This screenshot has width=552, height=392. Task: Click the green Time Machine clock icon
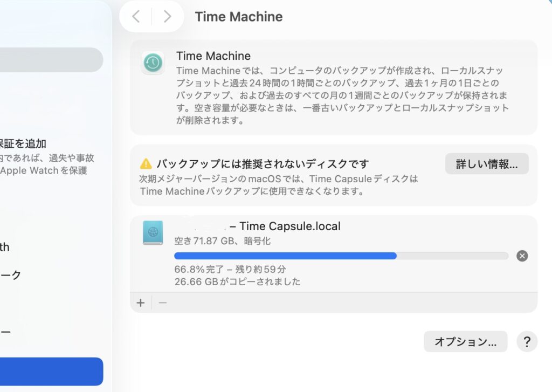(153, 63)
